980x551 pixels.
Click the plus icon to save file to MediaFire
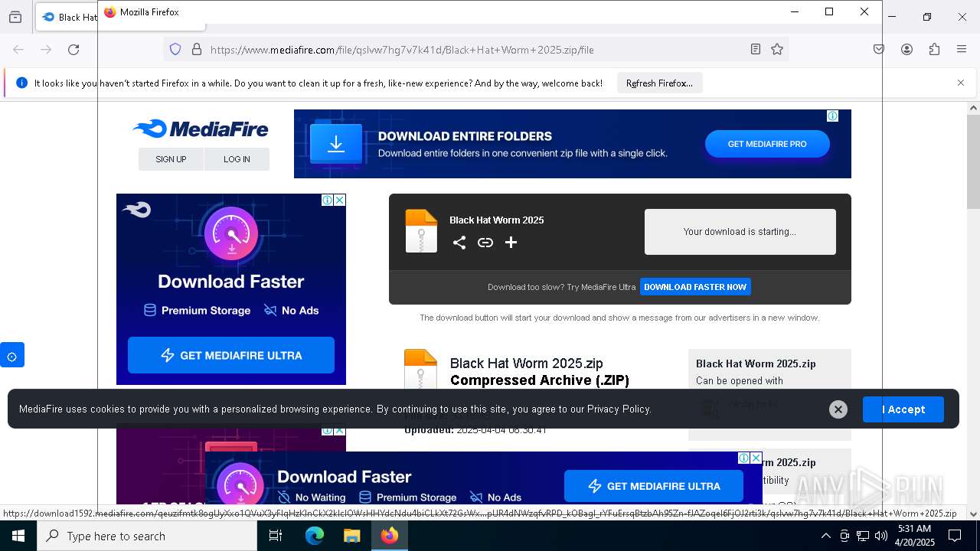click(x=511, y=243)
